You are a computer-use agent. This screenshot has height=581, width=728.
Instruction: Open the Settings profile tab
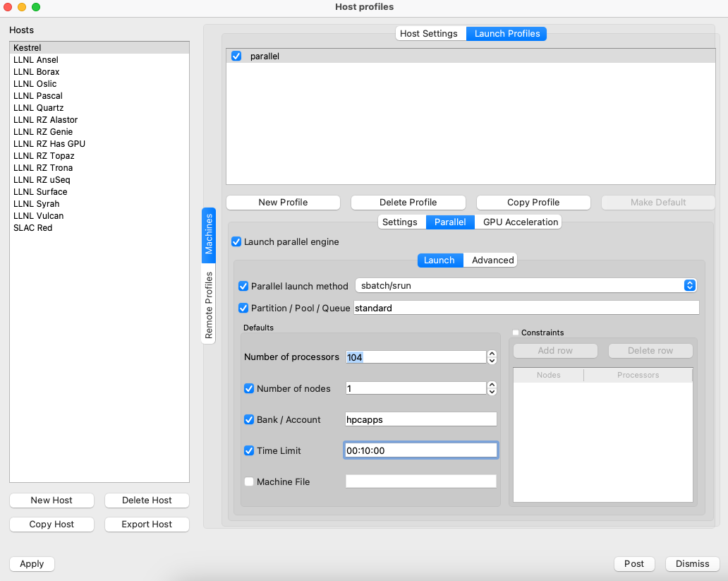400,222
